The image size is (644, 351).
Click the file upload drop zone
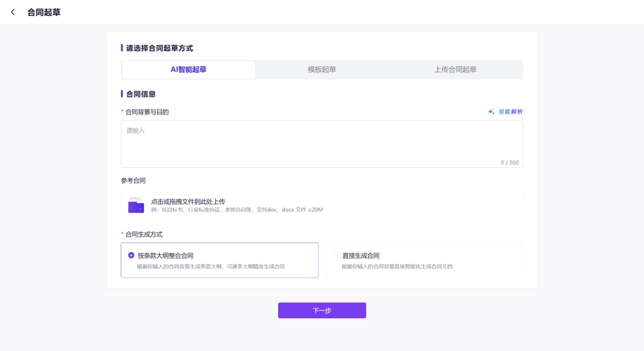pyautogui.click(x=321, y=205)
